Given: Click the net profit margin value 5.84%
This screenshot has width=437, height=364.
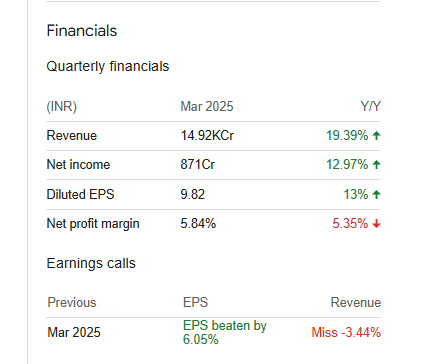Looking at the screenshot, I should pos(198,223).
